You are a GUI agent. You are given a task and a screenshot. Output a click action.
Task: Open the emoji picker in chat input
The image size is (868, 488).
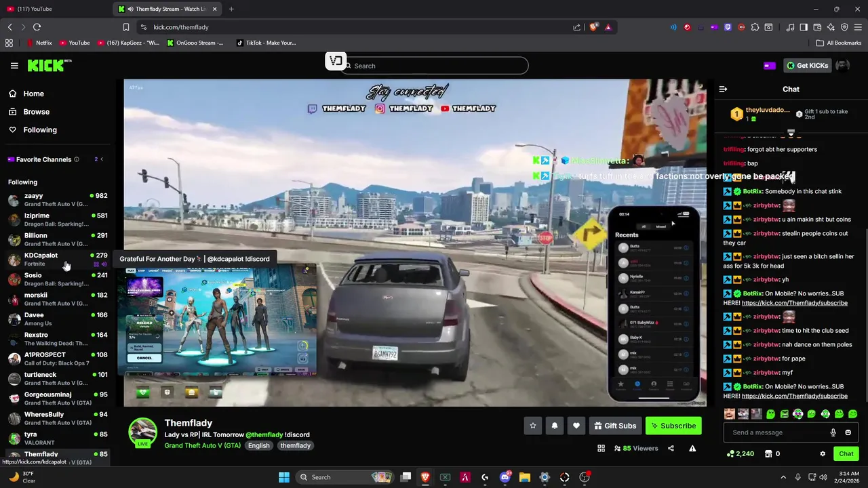point(848,432)
